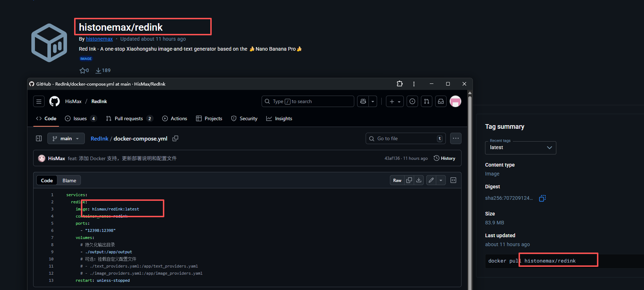Open the Copilot chat icon
Viewport: 644px width, 290px height.
tap(363, 102)
